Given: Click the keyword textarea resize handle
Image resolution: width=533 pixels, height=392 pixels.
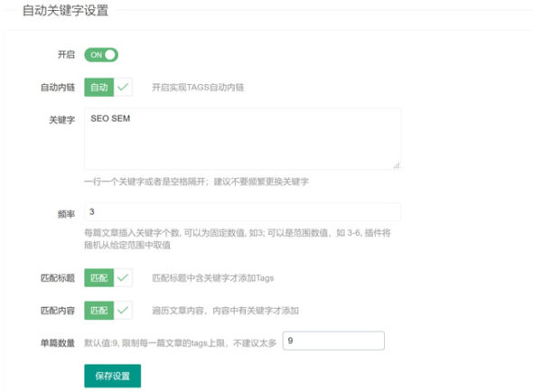Looking at the screenshot, I should click(x=397, y=165).
